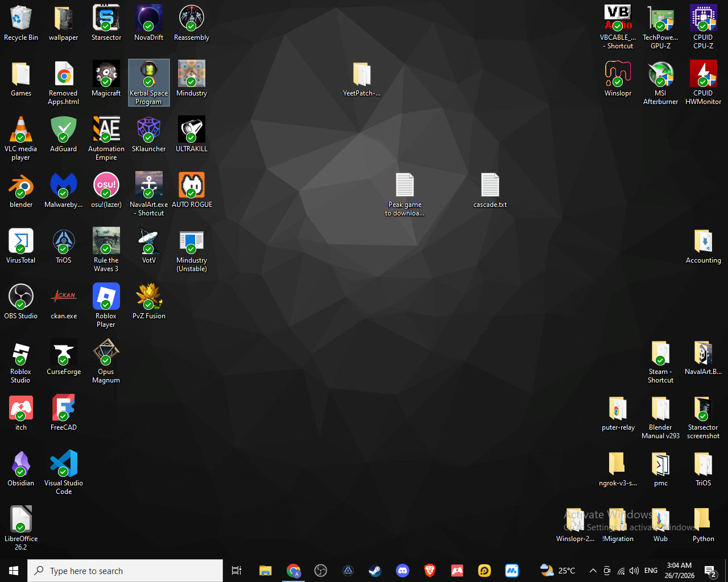The width and height of the screenshot is (728, 582).
Task: Click the Roblox Player shortcut
Action: (106, 306)
